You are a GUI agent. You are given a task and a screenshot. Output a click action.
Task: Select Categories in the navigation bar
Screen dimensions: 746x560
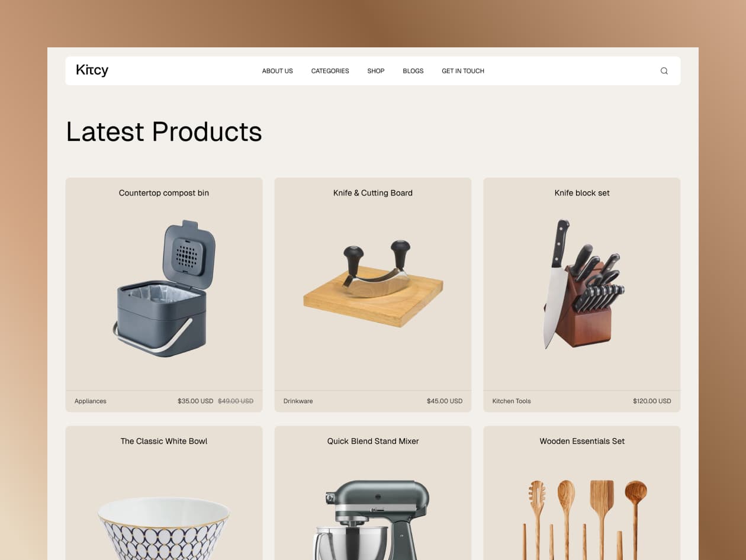click(330, 71)
